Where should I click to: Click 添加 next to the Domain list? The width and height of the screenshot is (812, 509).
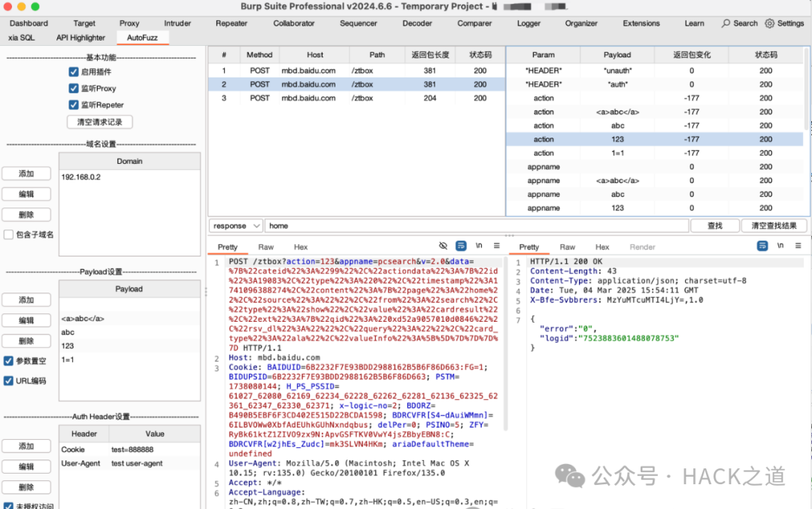26,174
